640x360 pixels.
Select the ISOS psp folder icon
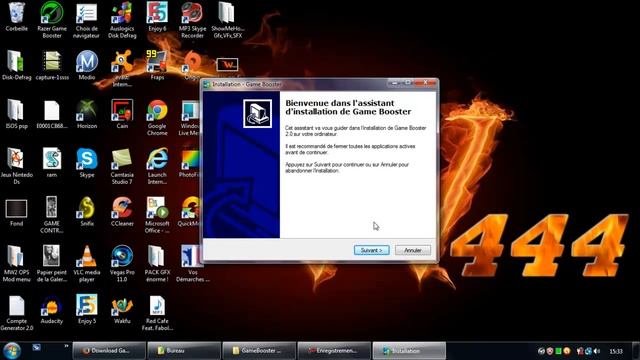[16, 114]
